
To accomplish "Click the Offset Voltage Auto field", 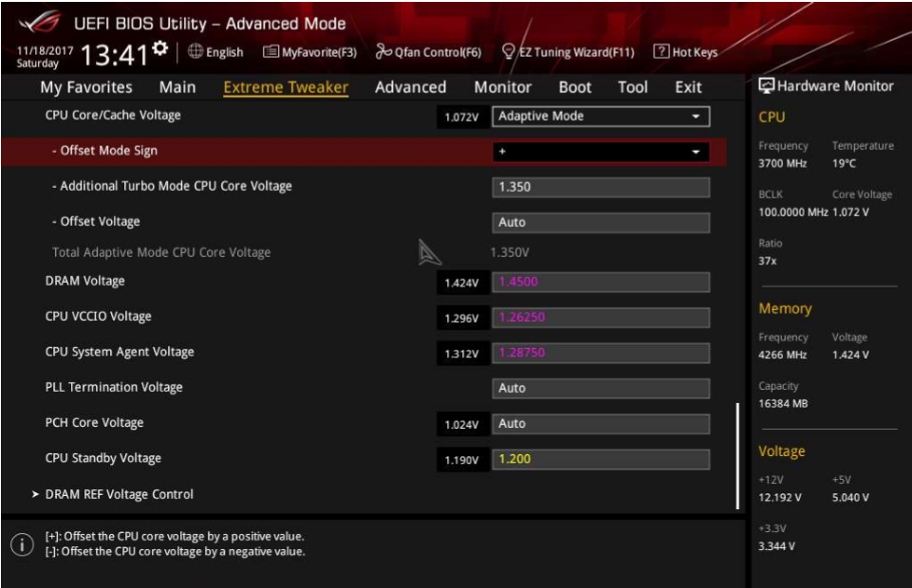I will click(x=601, y=223).
